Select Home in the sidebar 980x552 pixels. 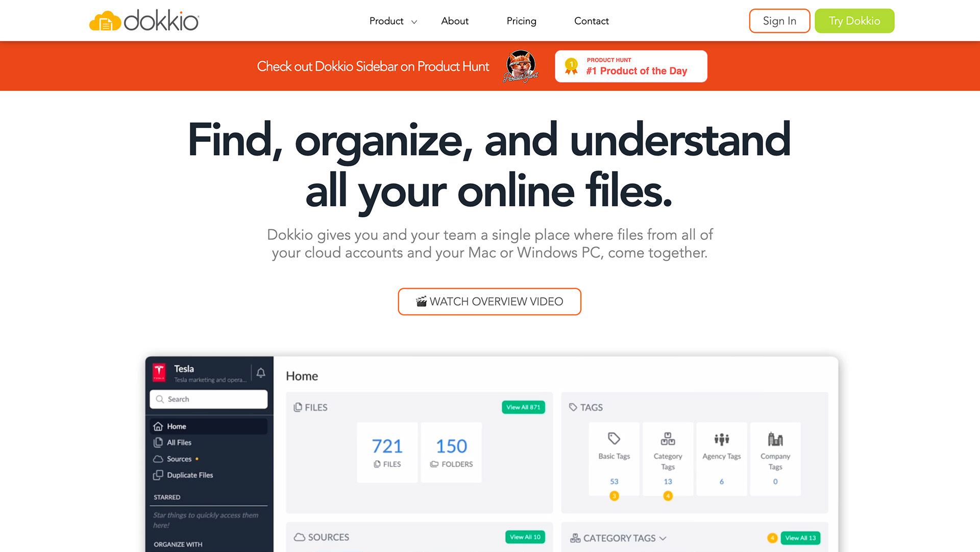click(x=208, y=426)
